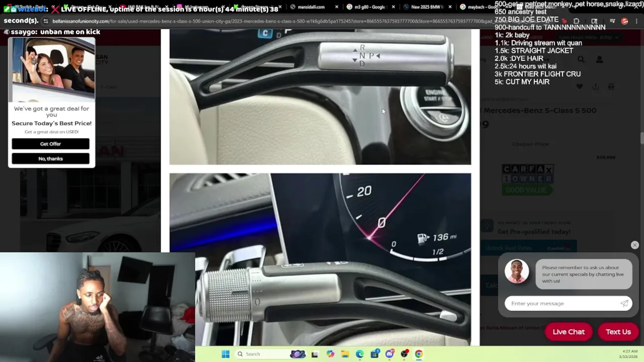Click the Mercedes-Benz S-Class S 500 title

pos(540,110)
